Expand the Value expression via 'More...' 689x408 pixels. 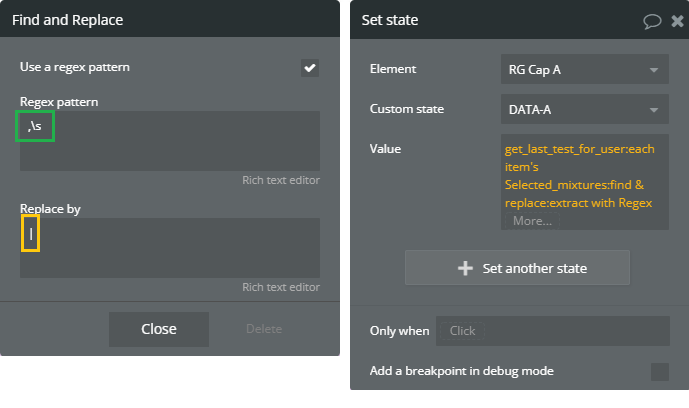pos(532,220)
